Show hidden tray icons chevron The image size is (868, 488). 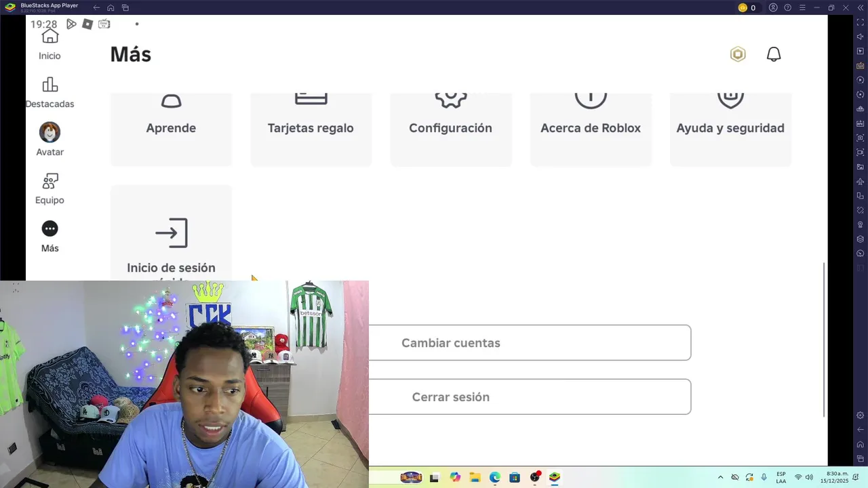pos(720,477)
